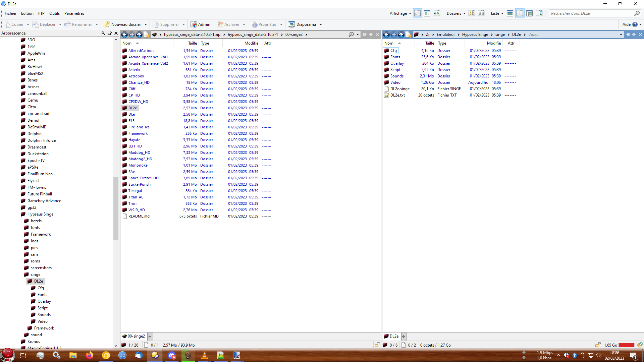This screenshot has width=644, height=362.
Task: Toggle details view mode button
Action: pos(417,13)
